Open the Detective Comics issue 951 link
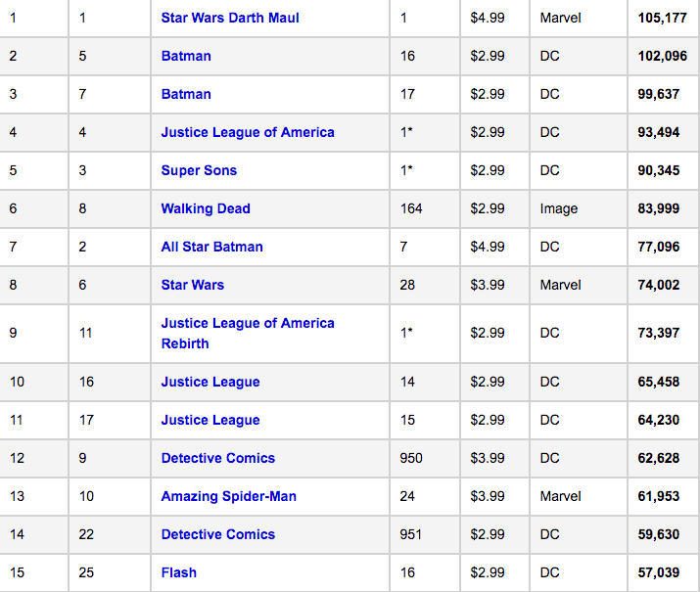700x592 pixels. click(x=218, y=534)
